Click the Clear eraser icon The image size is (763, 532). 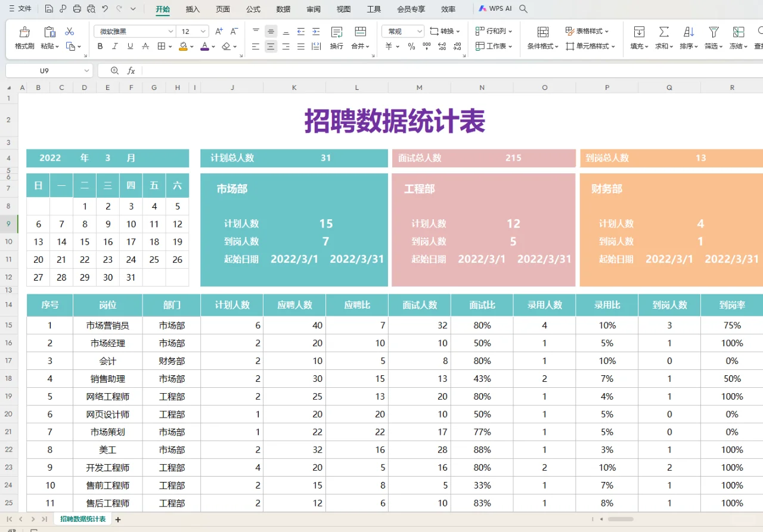pos(226,46)
